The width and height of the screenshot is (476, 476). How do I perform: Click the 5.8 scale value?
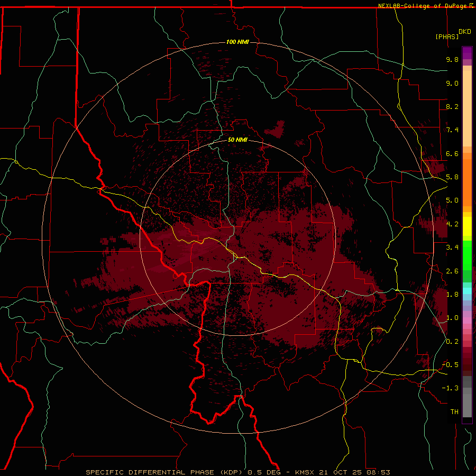(x=452, y=177)
